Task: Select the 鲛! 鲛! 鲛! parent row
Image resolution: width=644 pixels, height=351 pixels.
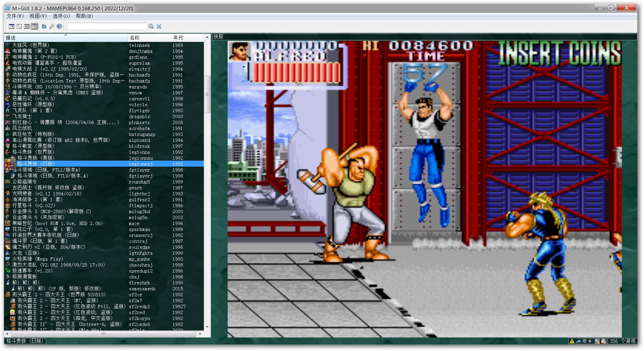Action: tap(104, 282)
